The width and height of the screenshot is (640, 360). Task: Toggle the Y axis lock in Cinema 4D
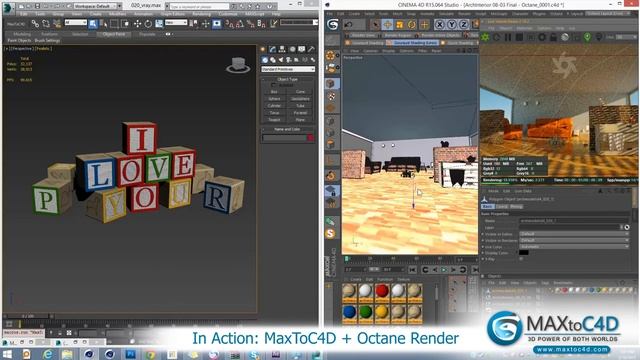tap(452, 25)
